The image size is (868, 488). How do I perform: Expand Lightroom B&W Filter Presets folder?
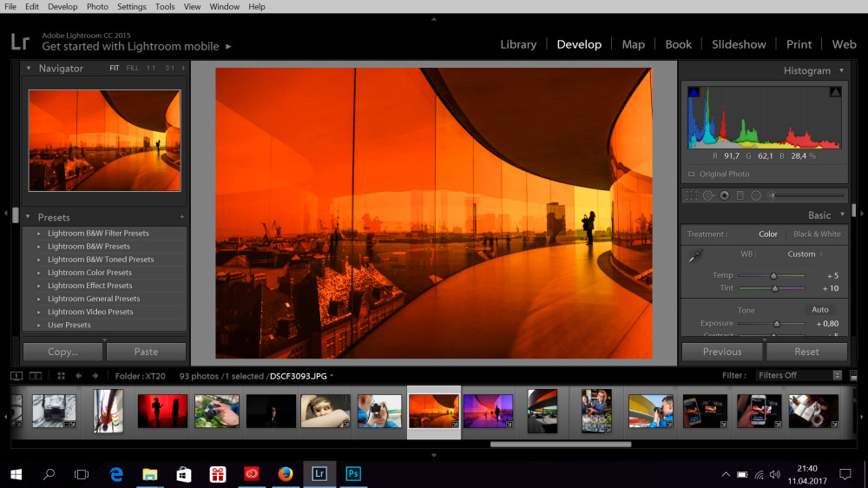tap(39, 234)
